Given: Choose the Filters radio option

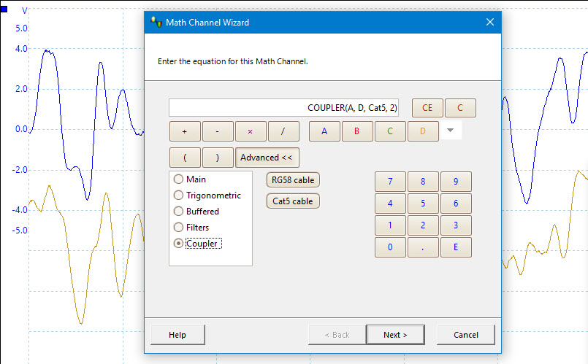Looking at the screenshot, I should click(x=178, y=228).
